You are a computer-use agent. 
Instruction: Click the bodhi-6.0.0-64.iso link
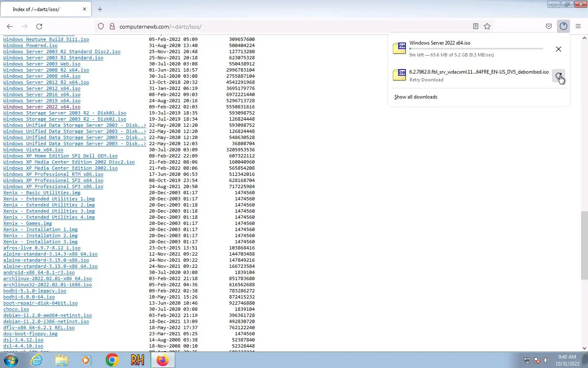coord(29,297)
